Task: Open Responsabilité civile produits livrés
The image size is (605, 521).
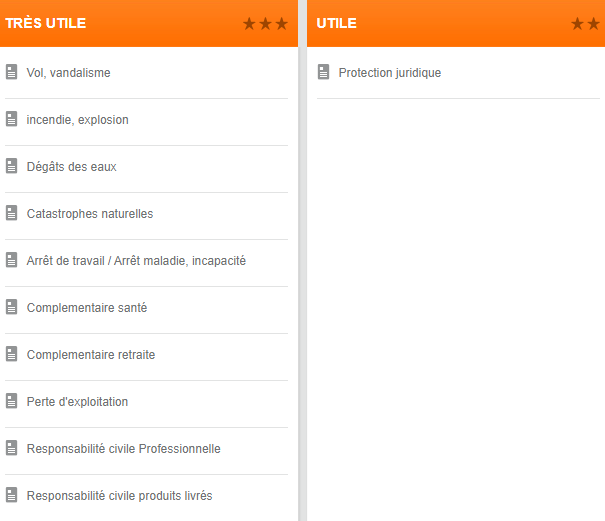Action: 119,496
